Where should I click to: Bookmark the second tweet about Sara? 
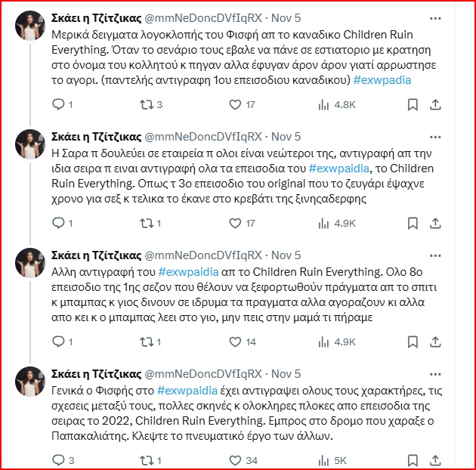[413, 223]
